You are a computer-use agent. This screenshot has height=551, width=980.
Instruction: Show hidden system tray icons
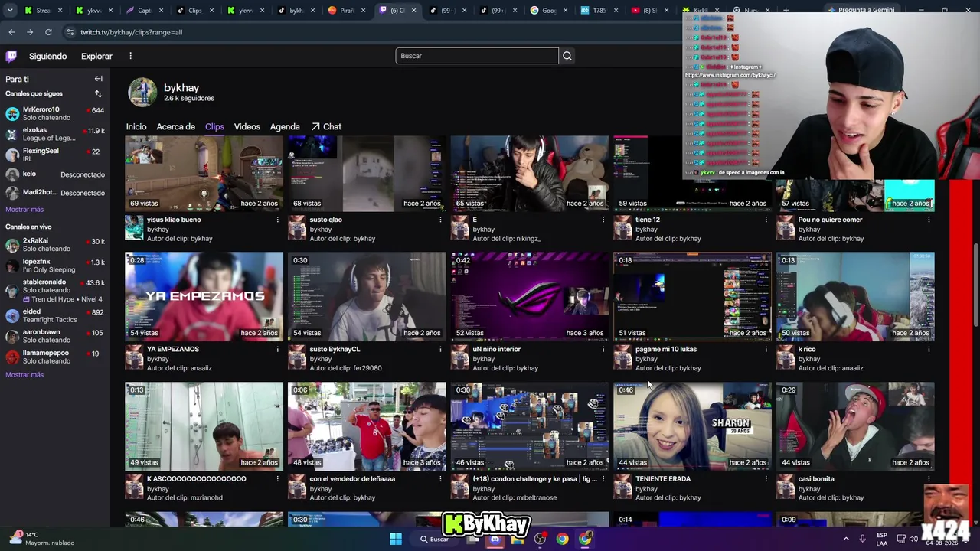pyautogui.click(x=846, y=539)
